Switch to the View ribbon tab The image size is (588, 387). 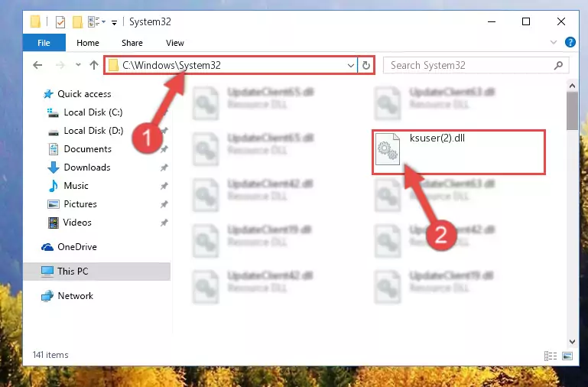point(175,43)
